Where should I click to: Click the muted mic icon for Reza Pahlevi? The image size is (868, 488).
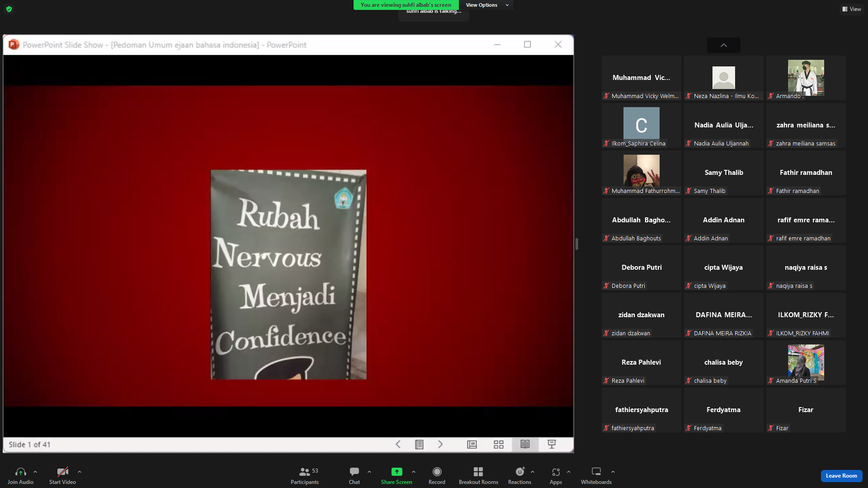click(x=606, y=381)
